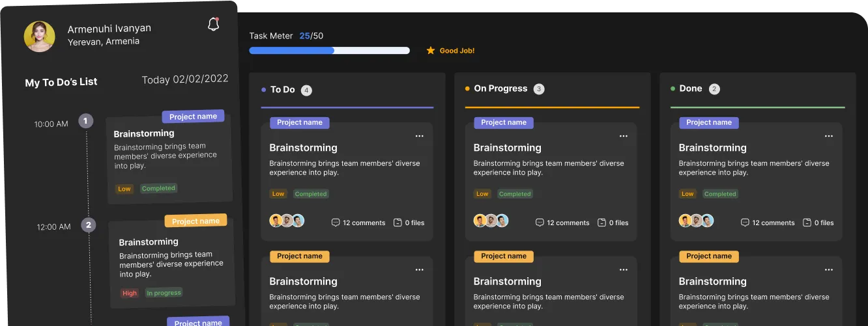Click the file icon in On Progress card

coord(601,223)
